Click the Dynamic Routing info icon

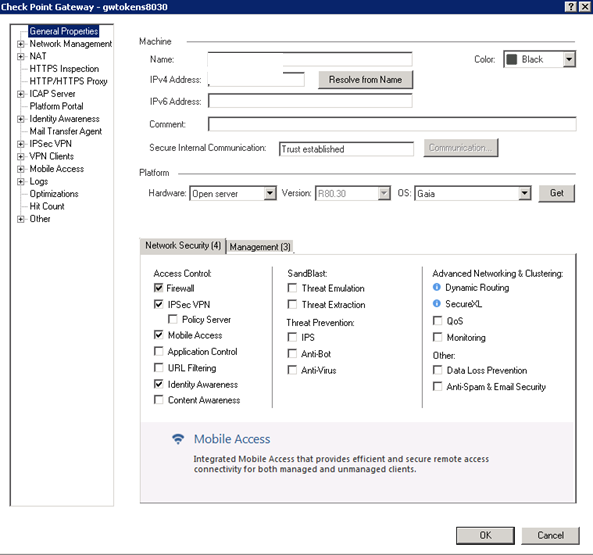tap(436, 287)
